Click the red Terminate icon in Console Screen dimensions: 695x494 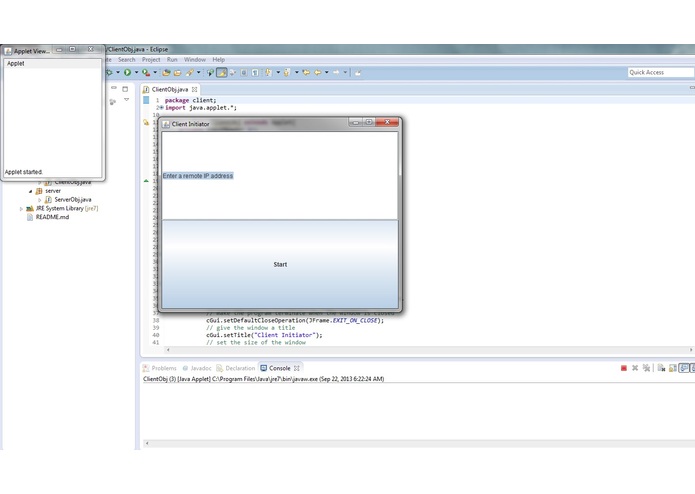[624, 368]
